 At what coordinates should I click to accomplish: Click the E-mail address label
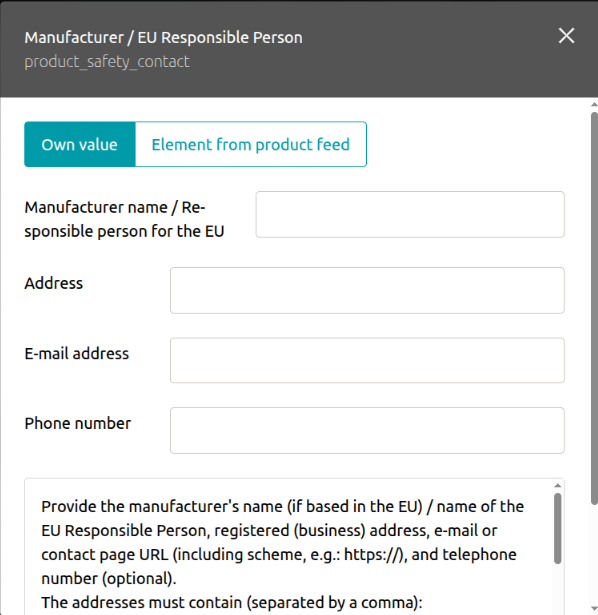coord(76,353)
